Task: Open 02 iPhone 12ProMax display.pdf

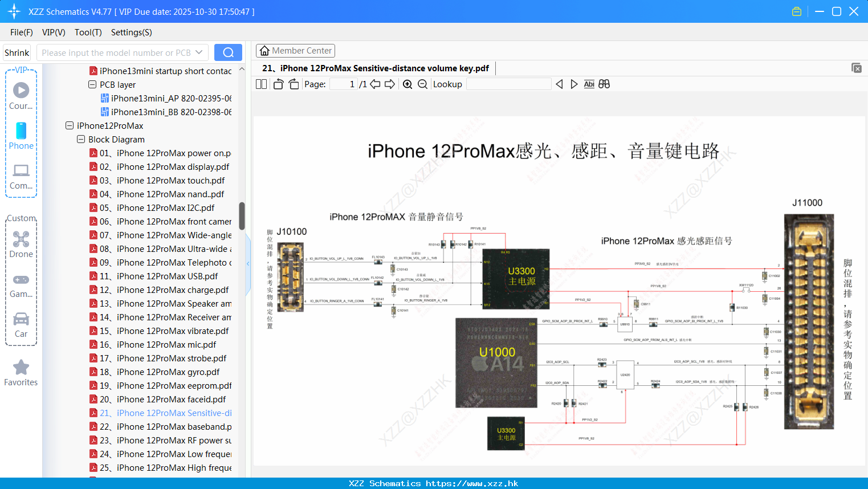Action: pyautogui.click(x=160, y=166)
